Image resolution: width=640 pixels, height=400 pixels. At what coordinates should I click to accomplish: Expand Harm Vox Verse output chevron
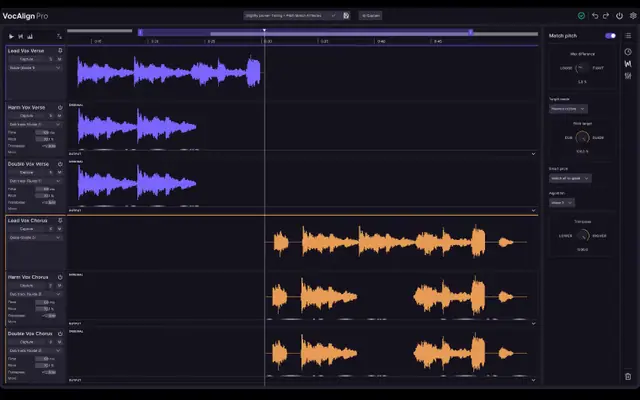point(533,154)
